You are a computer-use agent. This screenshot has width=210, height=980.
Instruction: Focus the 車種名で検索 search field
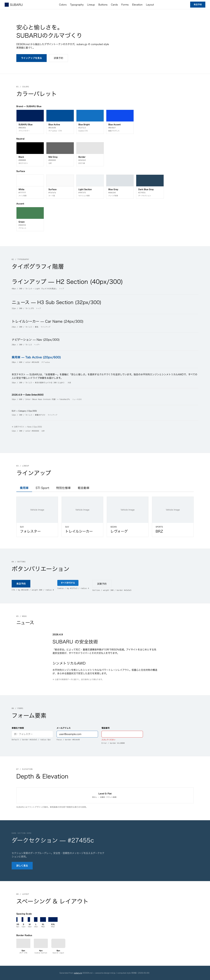pos(32,734)
